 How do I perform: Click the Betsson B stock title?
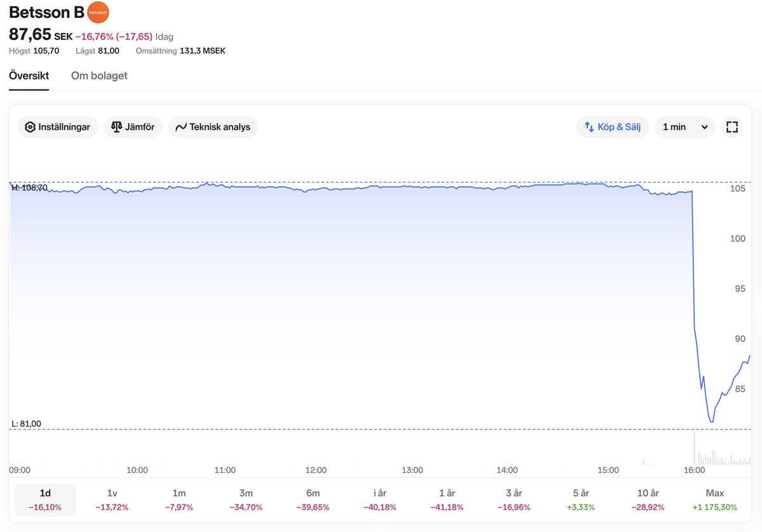click(x=46, y=12)
